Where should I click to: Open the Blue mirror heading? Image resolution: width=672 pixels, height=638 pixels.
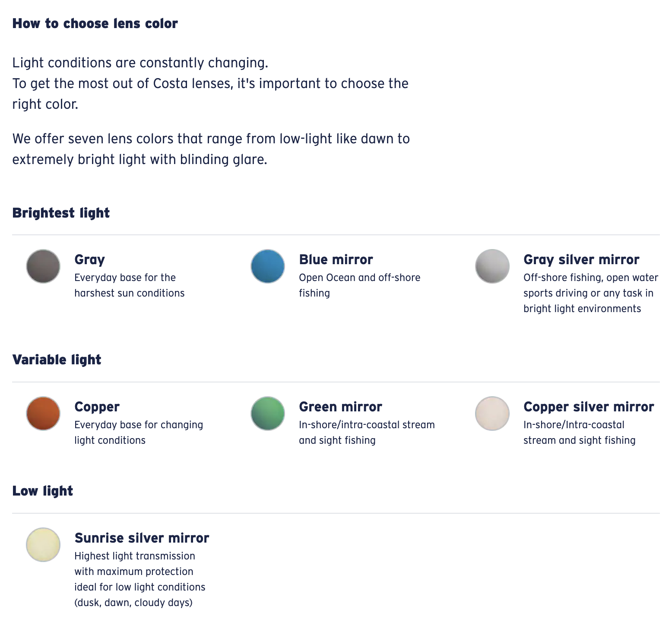(336, 259)
